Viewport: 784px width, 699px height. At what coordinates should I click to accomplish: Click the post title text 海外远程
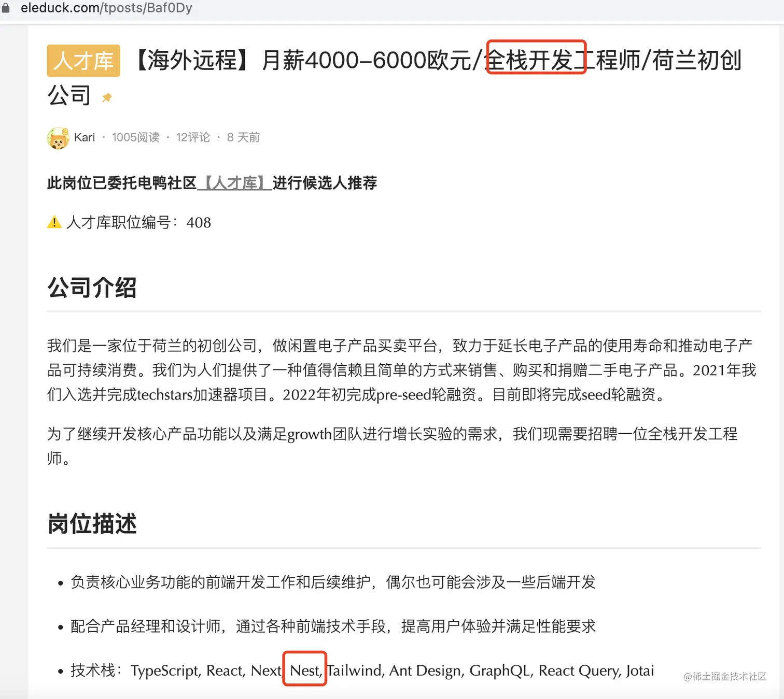point(192,60)
